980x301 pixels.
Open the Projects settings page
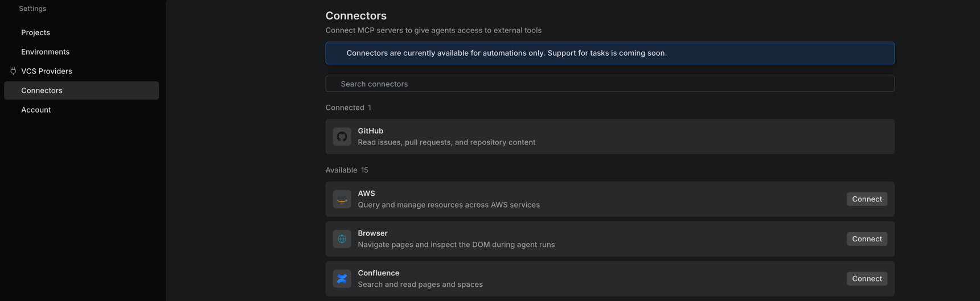[x=35, y=32]
